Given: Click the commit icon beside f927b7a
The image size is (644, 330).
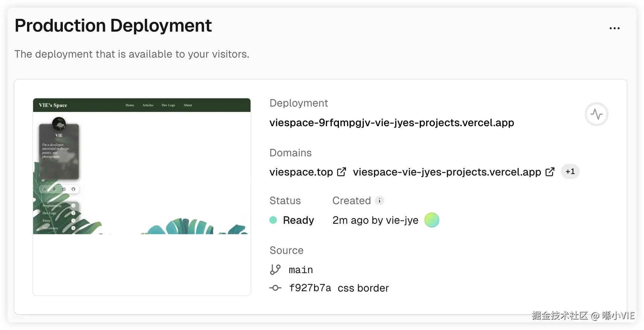Looking at the screenshot, I should 275,288.
